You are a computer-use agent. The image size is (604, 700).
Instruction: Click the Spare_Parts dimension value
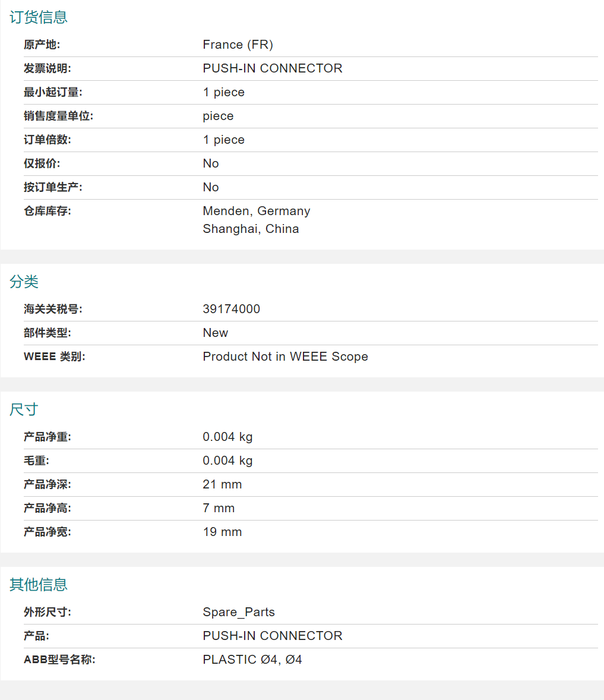click(x=239, y=611)
